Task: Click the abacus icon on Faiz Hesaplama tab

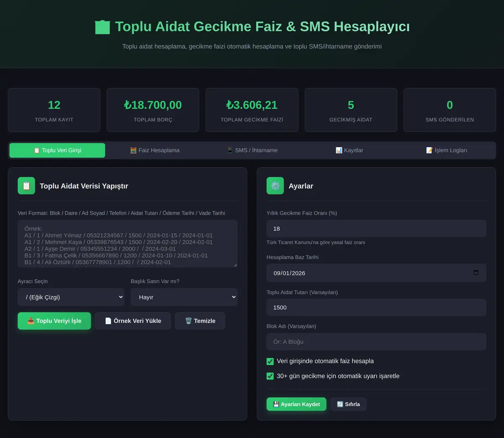Action: tap(133, 150)
